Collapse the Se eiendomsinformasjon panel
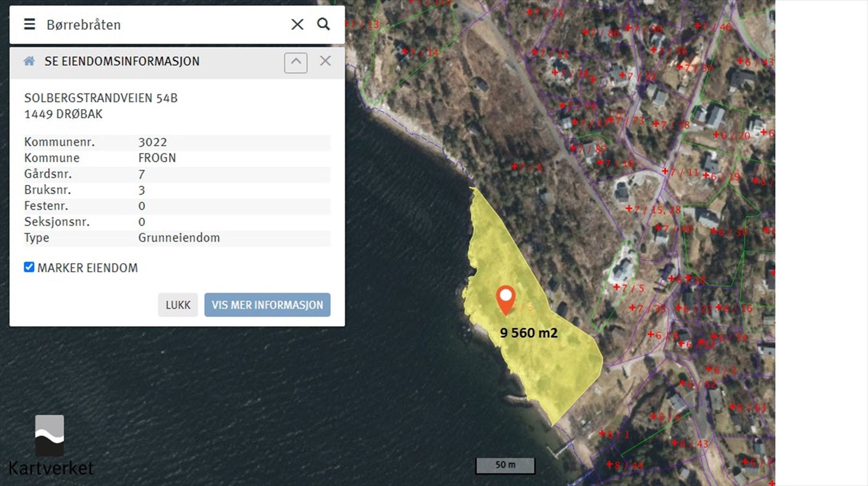The width and height of the screenshot is (868, 486). tap(296, 62)
